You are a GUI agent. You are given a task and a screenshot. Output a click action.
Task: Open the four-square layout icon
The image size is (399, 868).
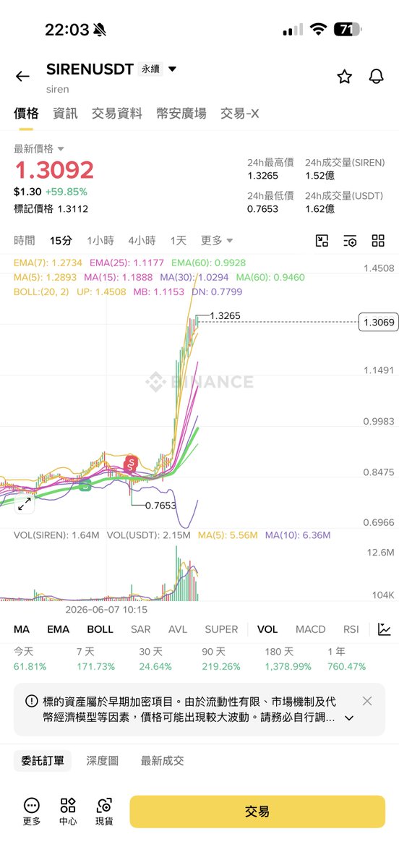[x=378, y=241]
